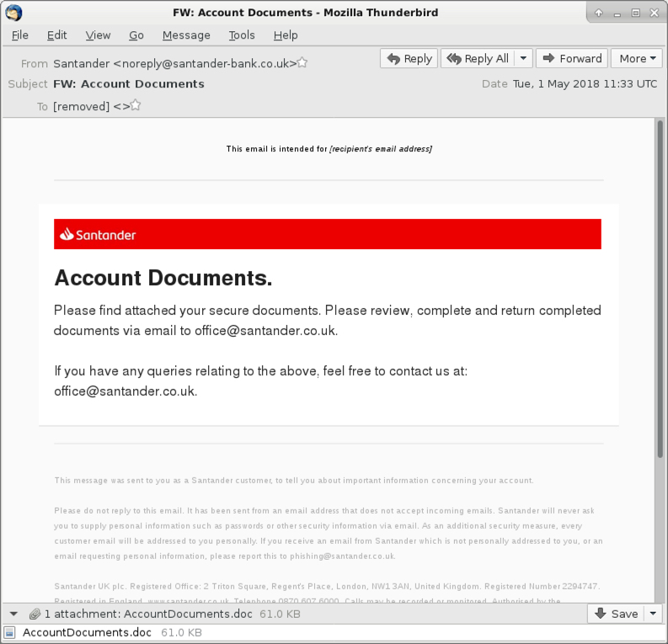This screenshot has height=644, width=668.
Task: Open the Go menu
Action: (136, 35)
